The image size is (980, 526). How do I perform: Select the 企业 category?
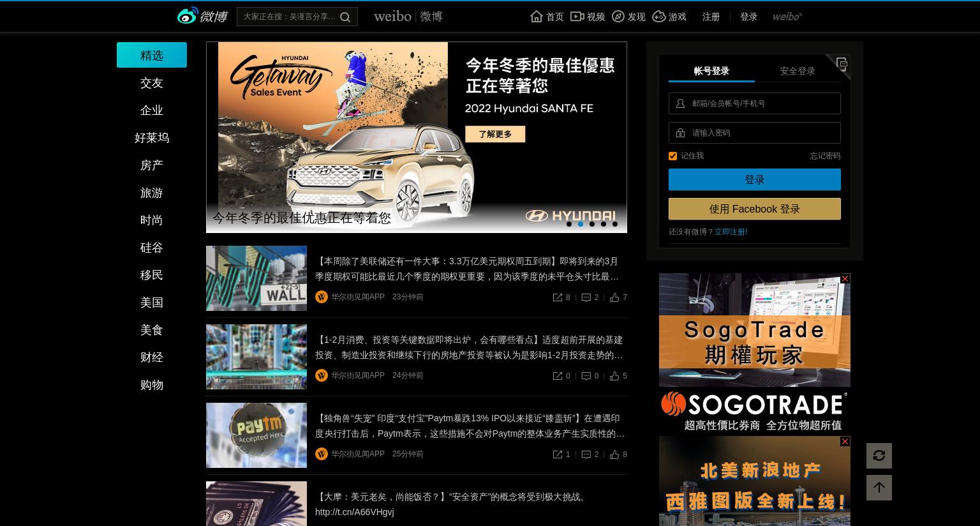click(152, 110)
